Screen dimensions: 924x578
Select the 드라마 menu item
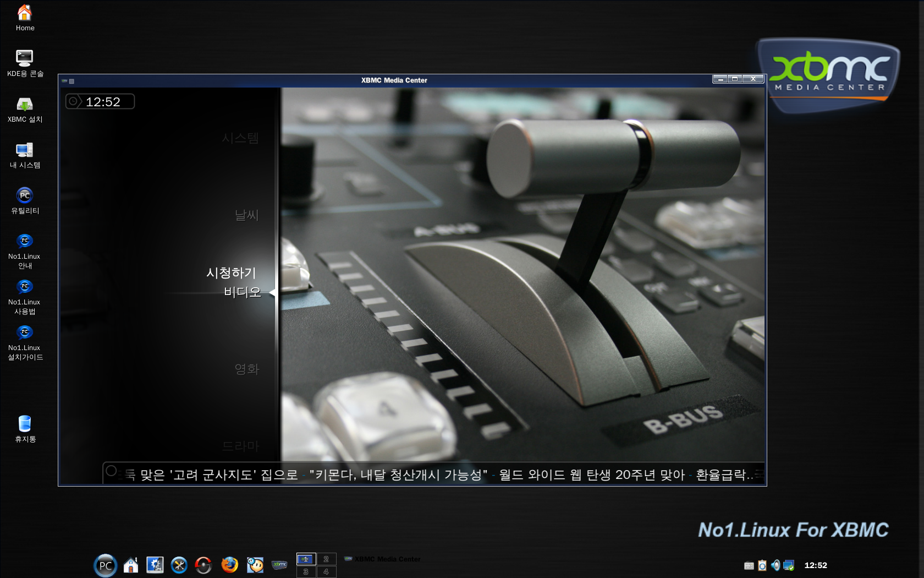240,446
